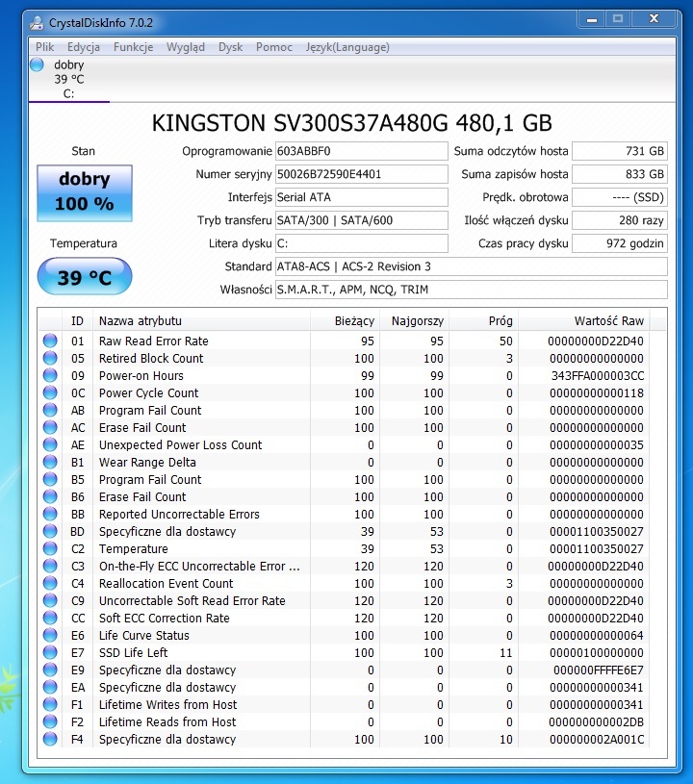The image size is (693, 784).
Task: Click the Standard field ATA8-ACS
Action: tap(472, 266)
